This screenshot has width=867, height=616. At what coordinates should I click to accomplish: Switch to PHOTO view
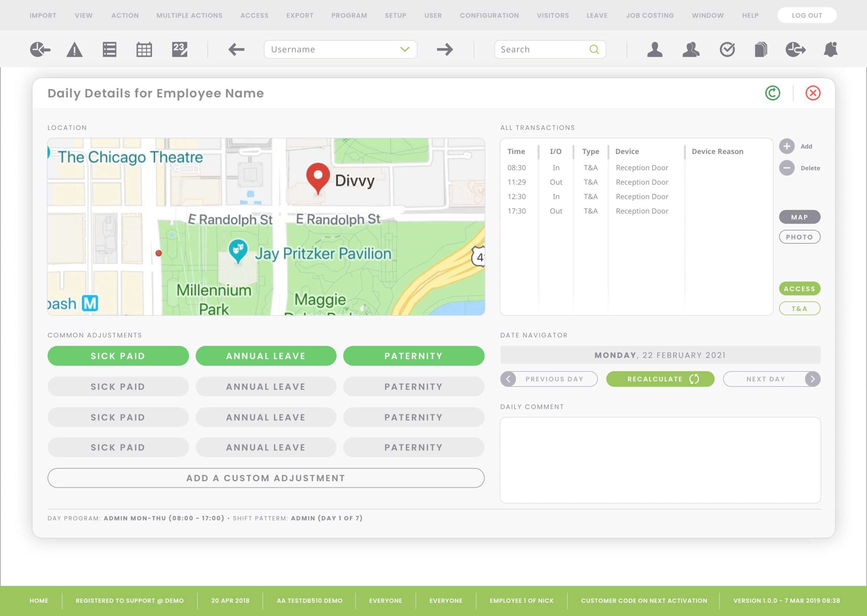(800, 237)
